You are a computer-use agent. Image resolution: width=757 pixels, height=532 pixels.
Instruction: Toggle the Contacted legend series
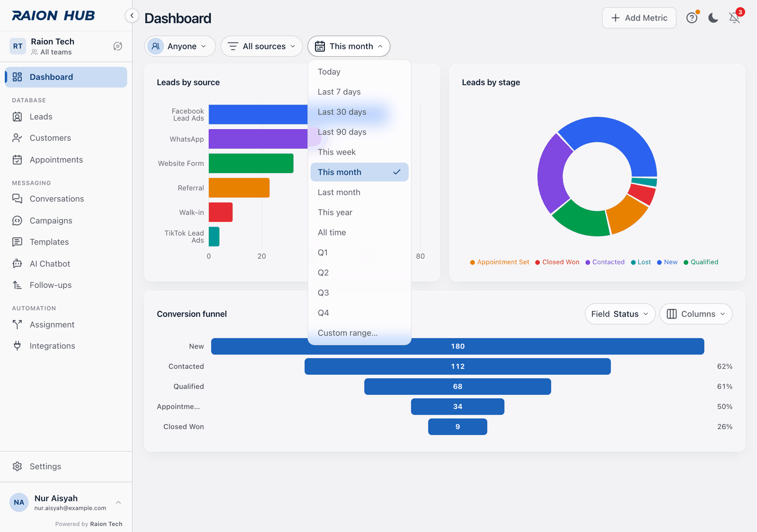(605, 262)
